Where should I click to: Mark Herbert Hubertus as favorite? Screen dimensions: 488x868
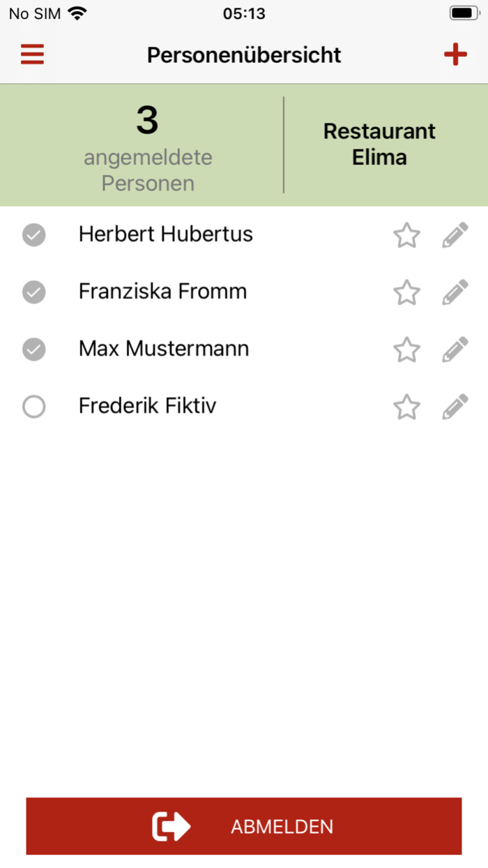coord(406,235)
